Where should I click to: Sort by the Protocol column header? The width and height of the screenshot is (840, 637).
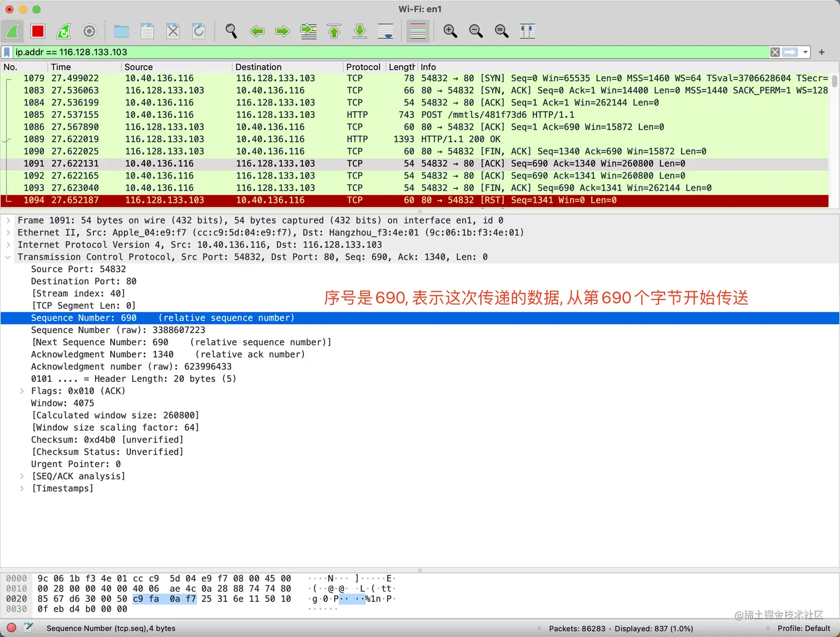tap(364, 67)
